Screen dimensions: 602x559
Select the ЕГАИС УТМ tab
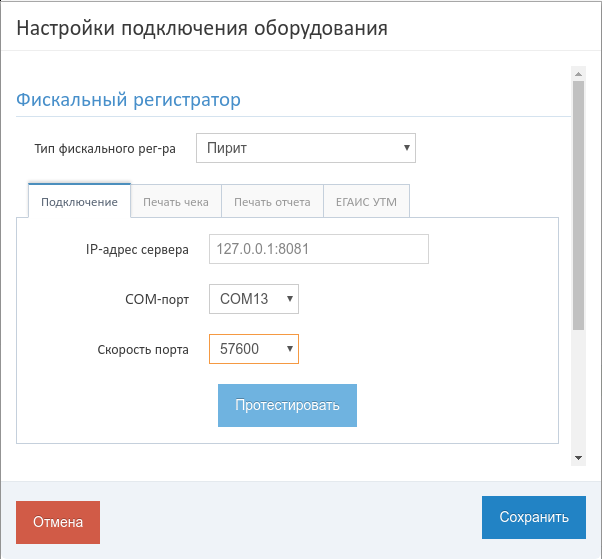(366, 202)
